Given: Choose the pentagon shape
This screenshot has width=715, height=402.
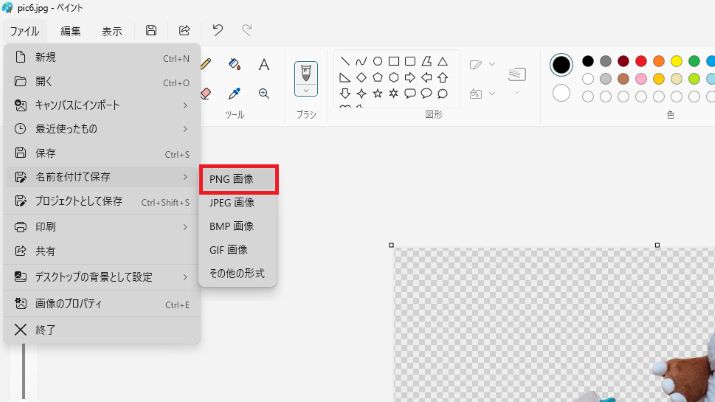Looking at the screenshot, I should (378, 77).
